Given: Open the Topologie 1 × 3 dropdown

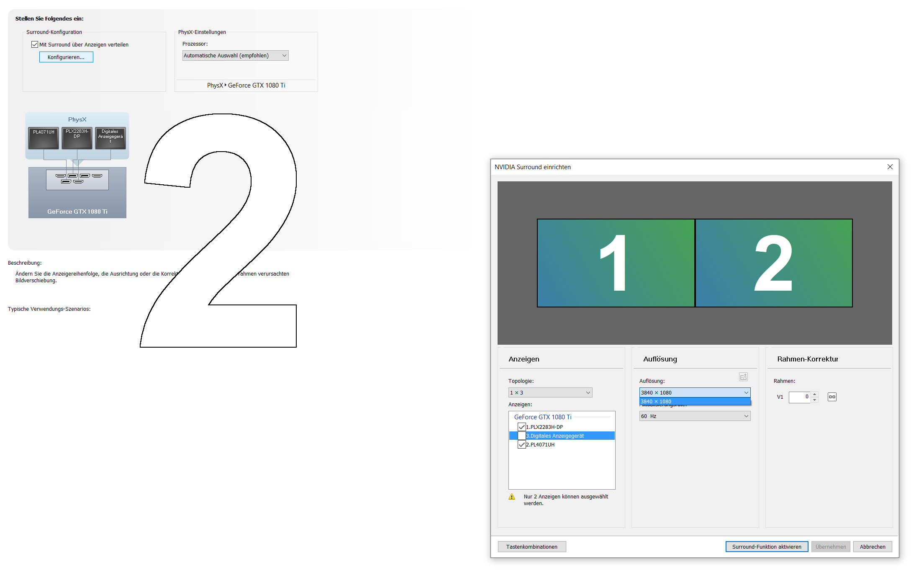Looking at the screenshot, I should [550, 392].
